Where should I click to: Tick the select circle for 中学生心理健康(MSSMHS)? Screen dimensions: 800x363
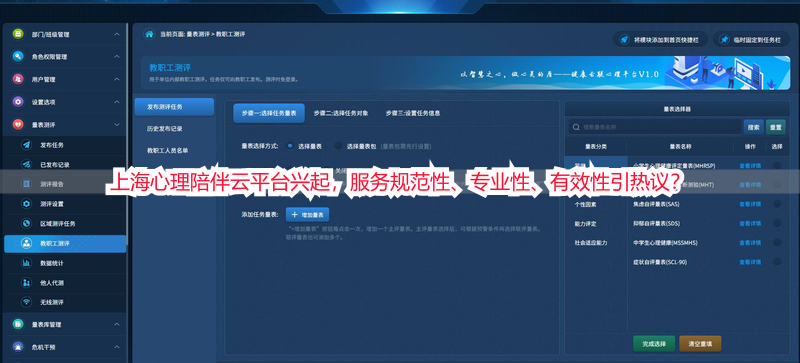pyautogui.click(x=777, y=243)
